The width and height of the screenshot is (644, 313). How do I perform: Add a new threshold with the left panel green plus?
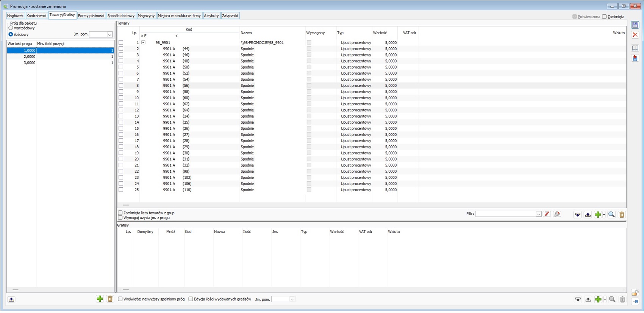(x=100, y=299)
